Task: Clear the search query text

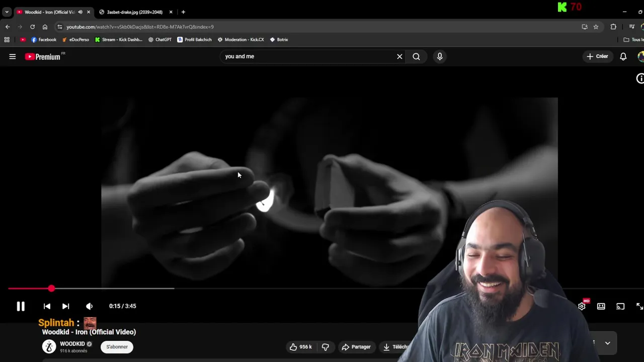Action: 399,56
